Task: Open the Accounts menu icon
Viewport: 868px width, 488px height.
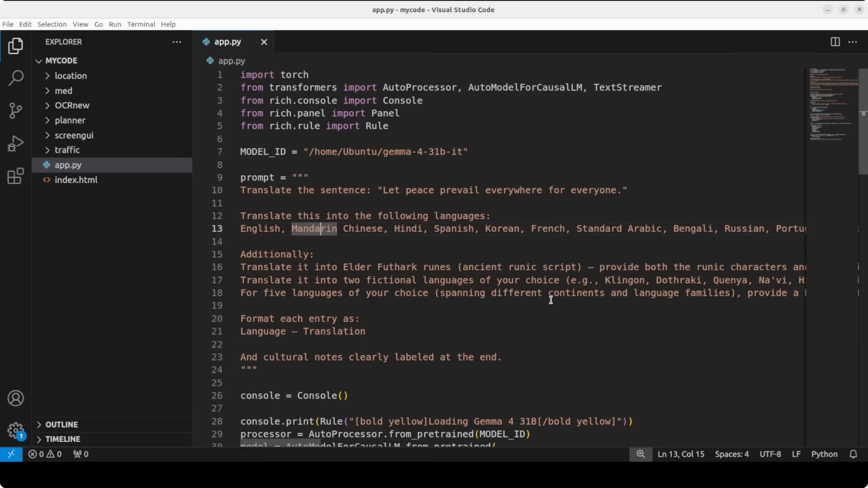Action: [x=16, y=398]
